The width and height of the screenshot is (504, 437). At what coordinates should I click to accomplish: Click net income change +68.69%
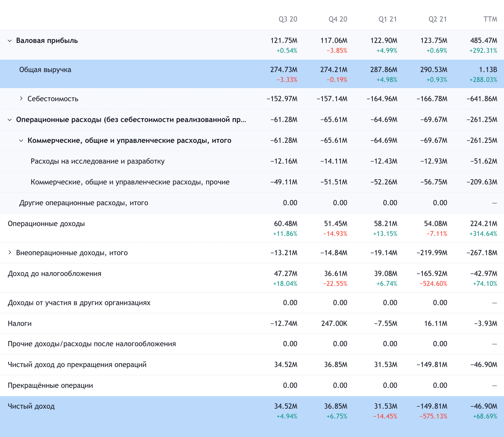point(485,416)
